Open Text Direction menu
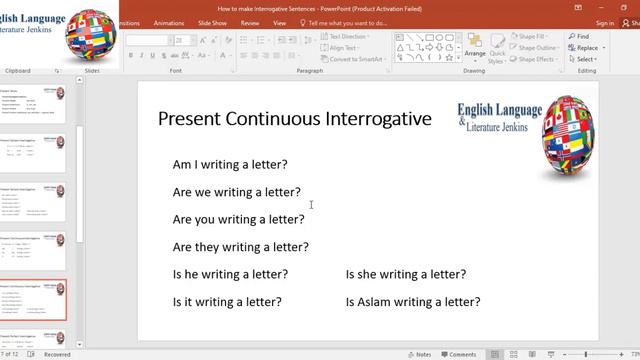The image size is (640, 360). click(345, 36)
